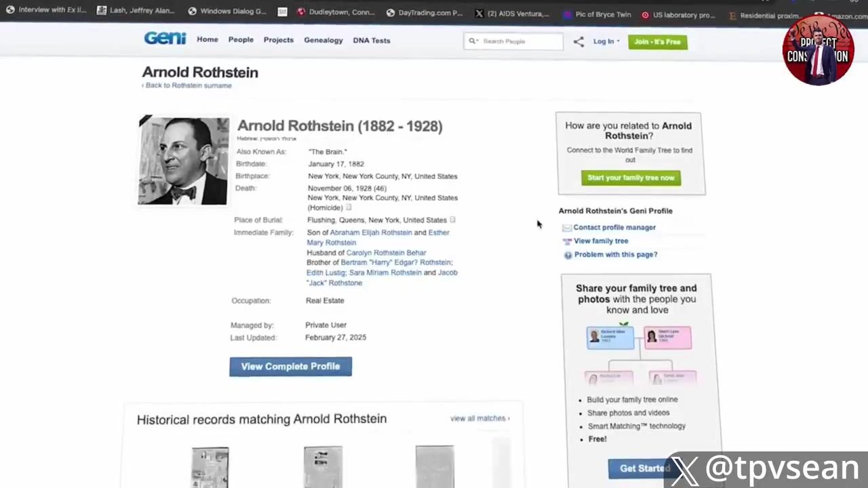Click the small icon after Place of Burial
The width and height of the screenshot is (868, 488).
pyautogui.click(x=452, y=220)
